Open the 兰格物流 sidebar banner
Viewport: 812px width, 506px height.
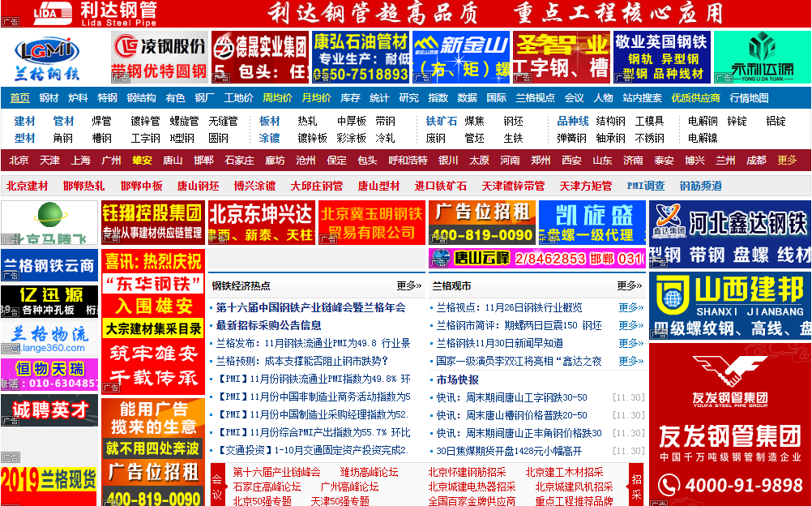pyautogui.click(x=49, y=338)
